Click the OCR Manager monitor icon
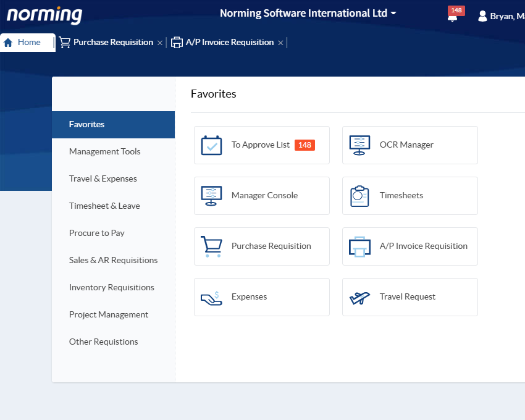This screenshot has height=420, width=525. coord(359,145)
